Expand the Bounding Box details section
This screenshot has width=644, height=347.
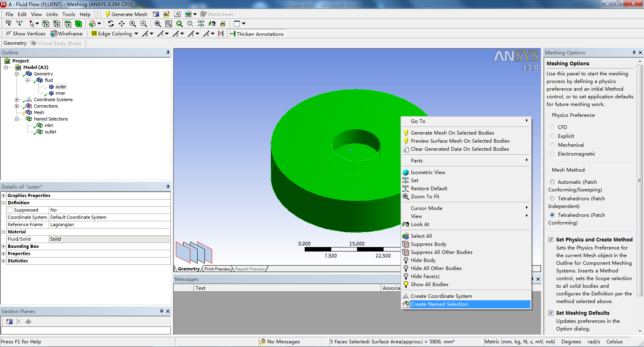tap(4, 246)
